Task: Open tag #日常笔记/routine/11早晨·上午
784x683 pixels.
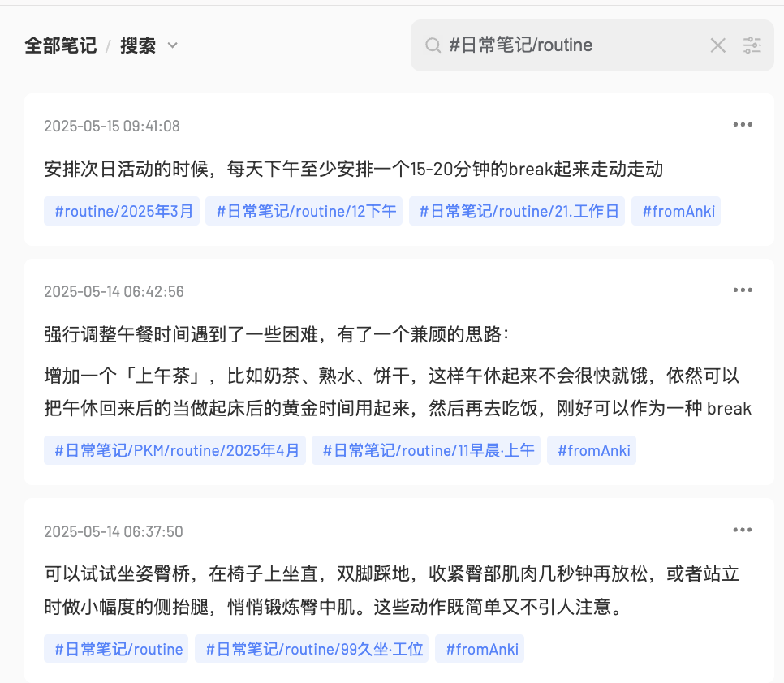Action: 426,450
